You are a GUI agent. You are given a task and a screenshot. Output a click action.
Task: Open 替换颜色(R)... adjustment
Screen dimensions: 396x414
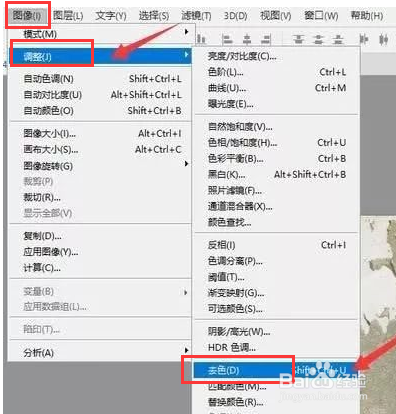[x=277, y=402]
